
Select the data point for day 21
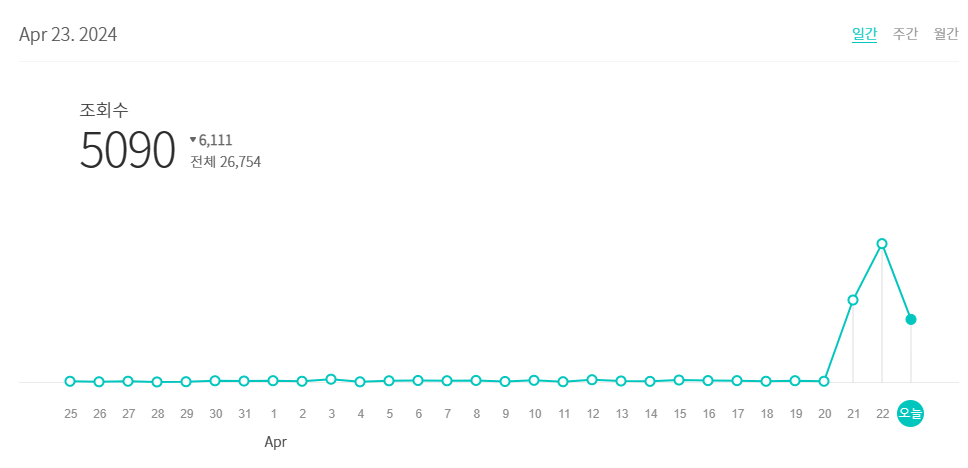[853, 300]
